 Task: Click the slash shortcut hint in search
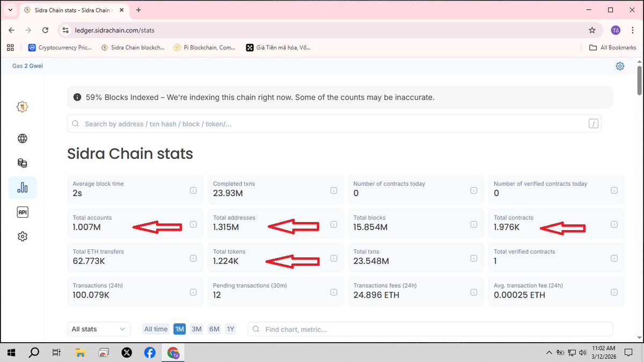coord(593,124)
